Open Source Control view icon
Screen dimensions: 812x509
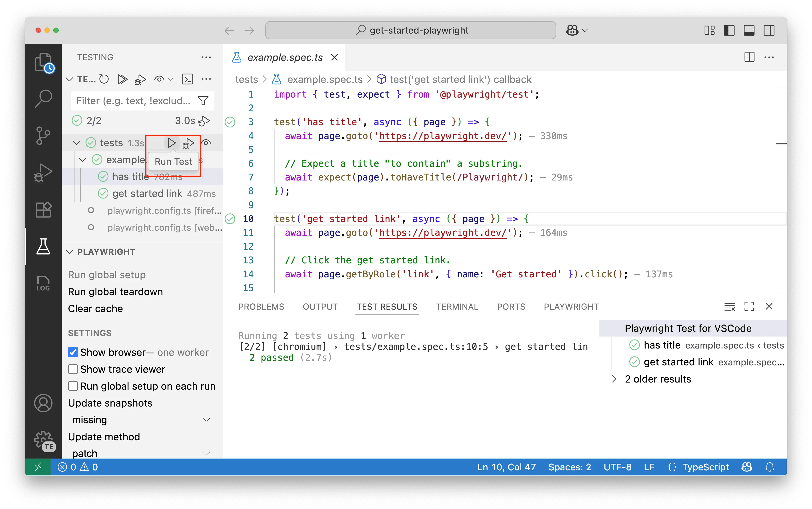point(43,136)
